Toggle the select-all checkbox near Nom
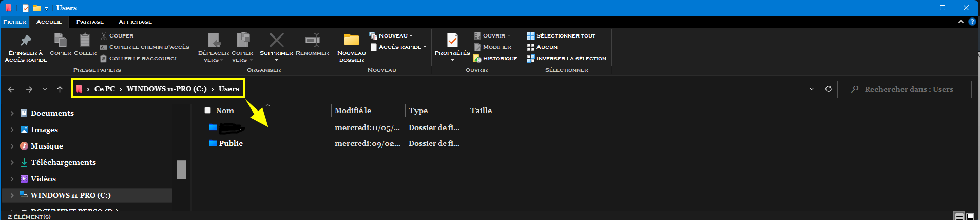This screenshot has height=220, width=980. [x=207, y=110]
